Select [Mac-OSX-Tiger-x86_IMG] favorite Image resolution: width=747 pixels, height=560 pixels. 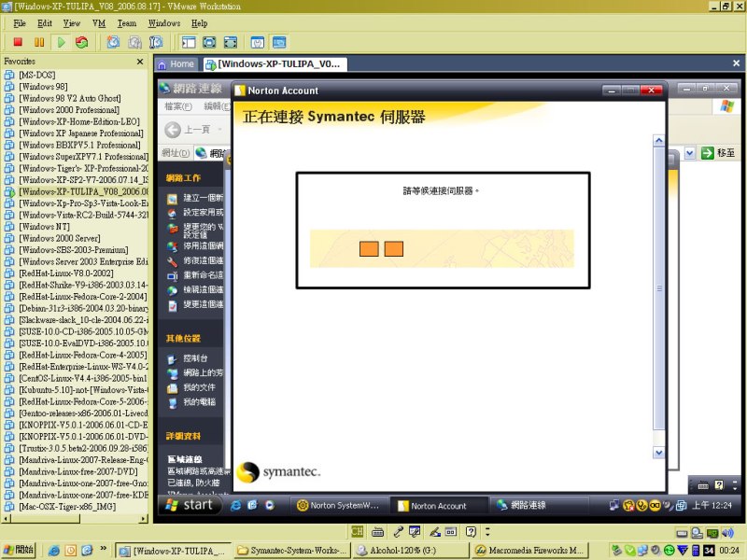click(x=67, y=507)
